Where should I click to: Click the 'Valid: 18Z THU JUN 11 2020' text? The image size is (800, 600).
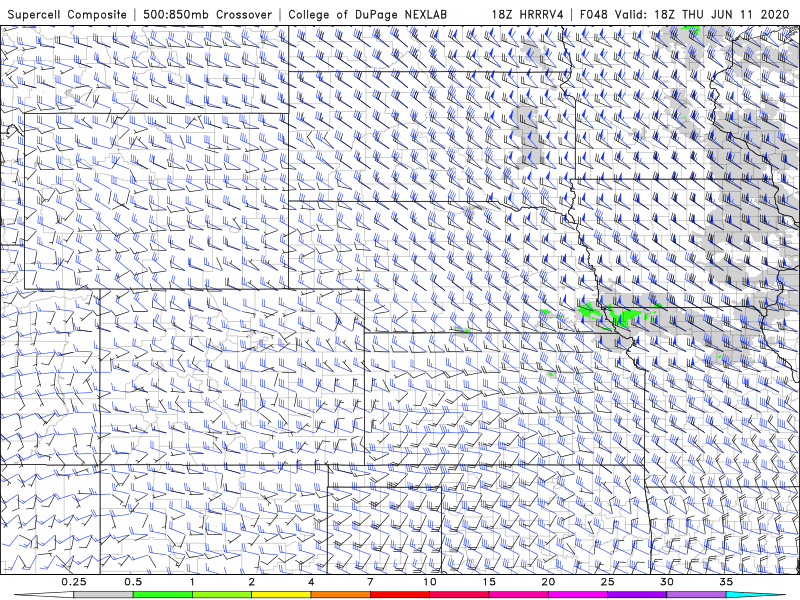tap(702, 14)
